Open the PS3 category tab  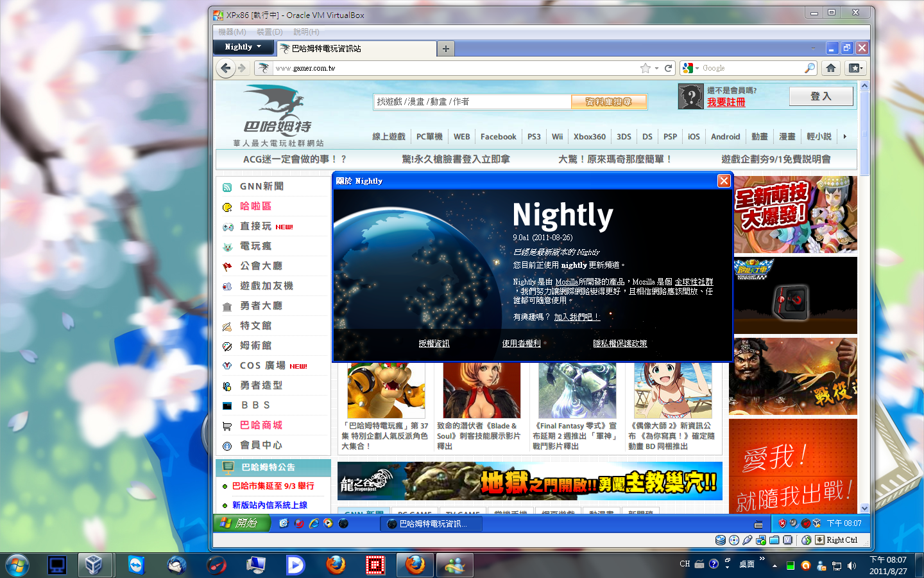tap(534, 137)
